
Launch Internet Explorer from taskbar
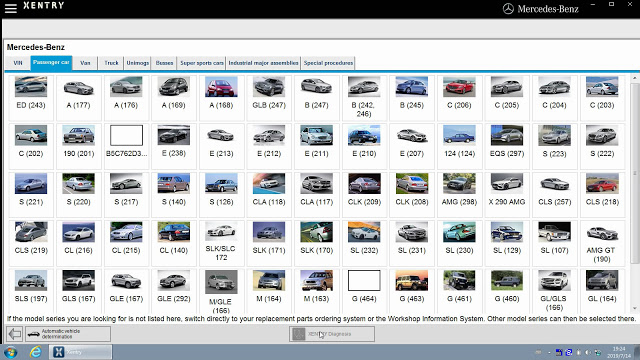(36, 352)
